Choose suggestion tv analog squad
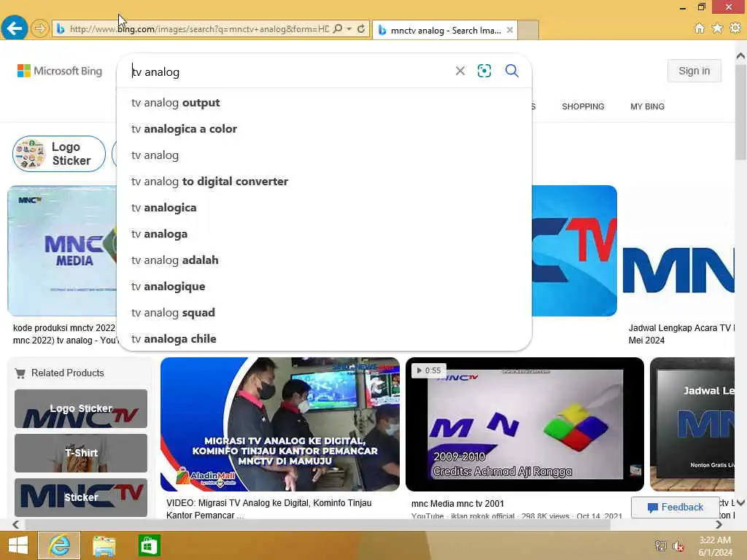The height and width of the screenshot is (560, 747). click(x=324, y=312)
